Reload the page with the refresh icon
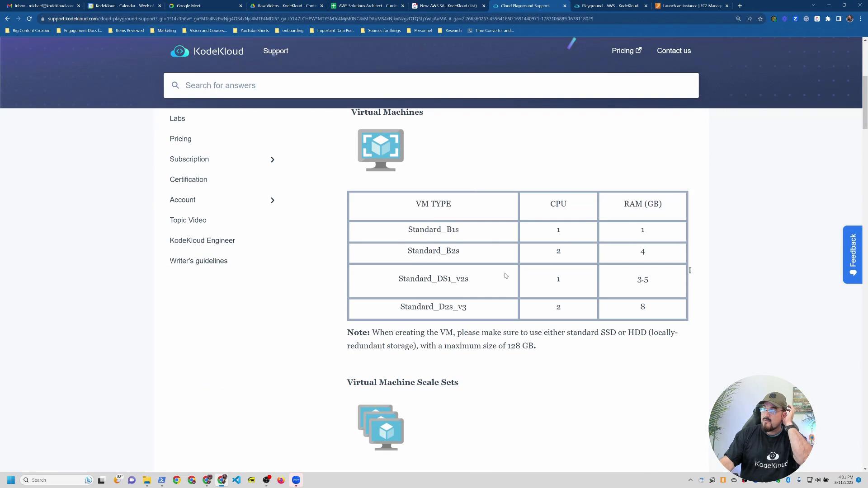This screenshot has width=868, height=488. pos(29,19)
